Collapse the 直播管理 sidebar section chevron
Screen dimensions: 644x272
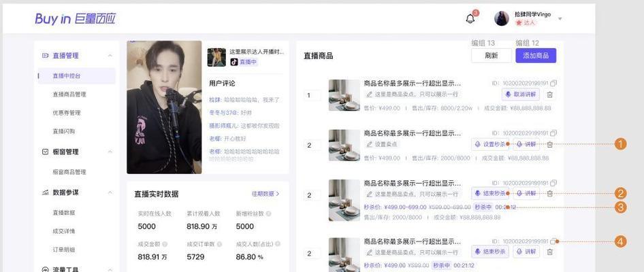(x=110, y=55)
